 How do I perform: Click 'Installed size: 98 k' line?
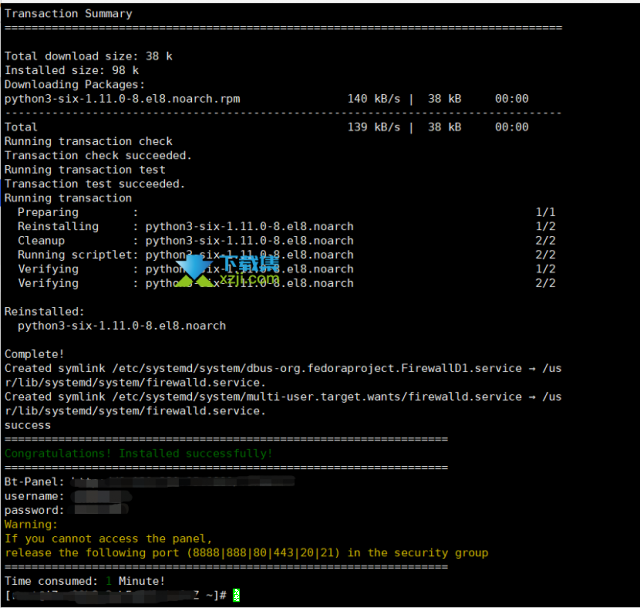[71, 70]
